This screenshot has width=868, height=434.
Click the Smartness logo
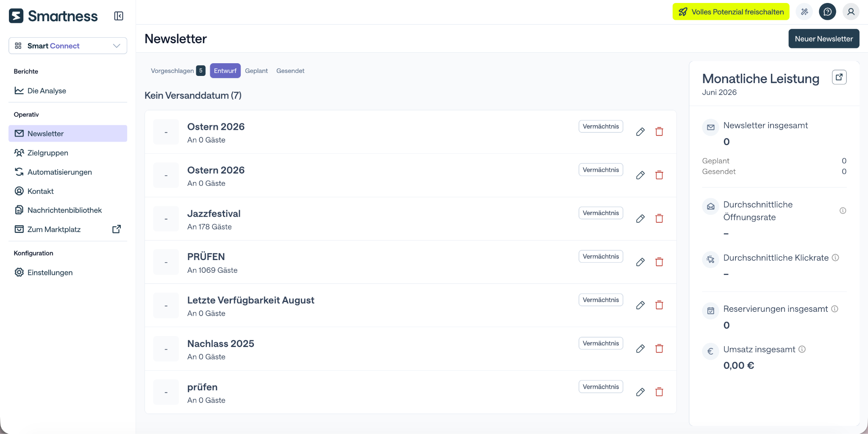[x=53, y=16]
